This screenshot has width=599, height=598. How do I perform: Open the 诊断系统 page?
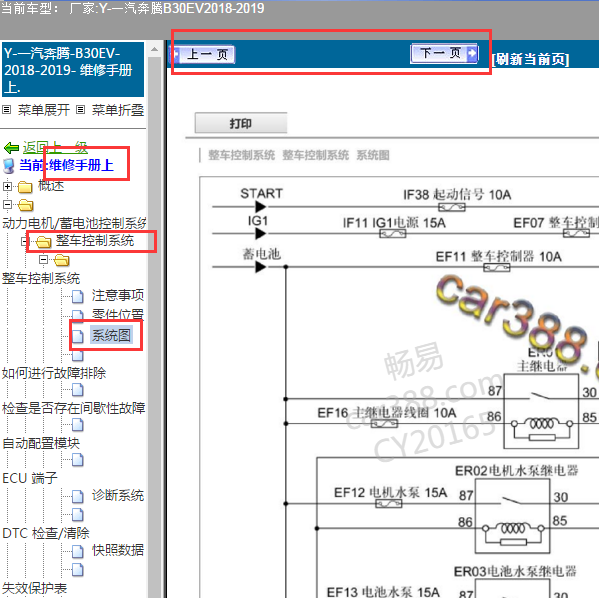click(118, 496)
